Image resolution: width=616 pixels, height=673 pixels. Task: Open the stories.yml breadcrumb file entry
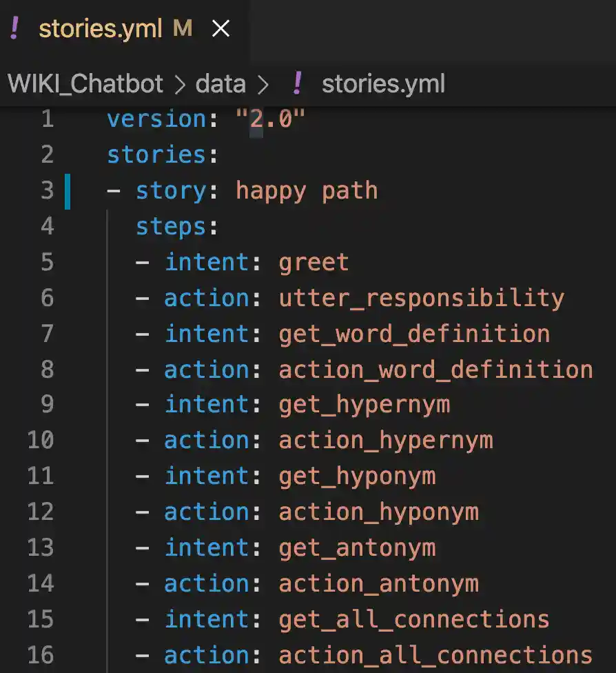pos(383,84)
